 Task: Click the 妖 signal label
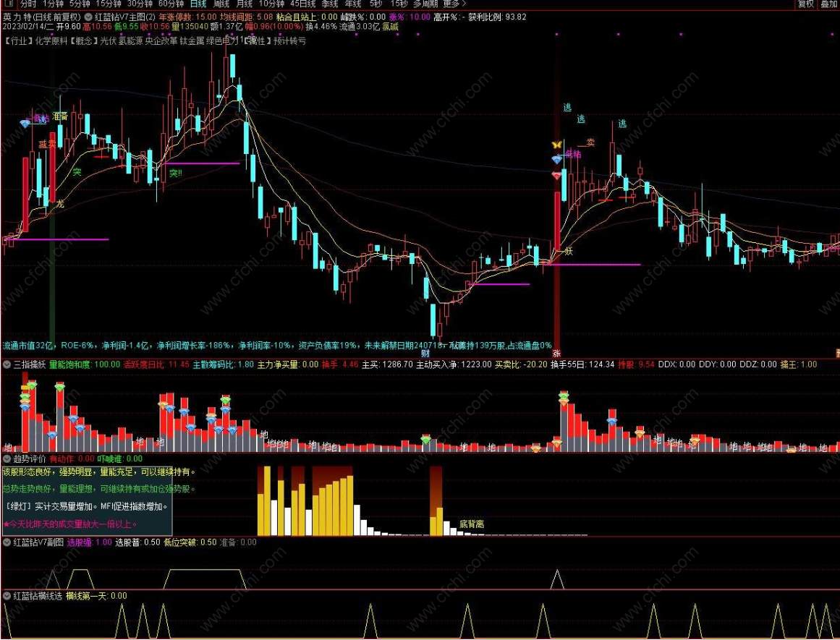[569, 251]
